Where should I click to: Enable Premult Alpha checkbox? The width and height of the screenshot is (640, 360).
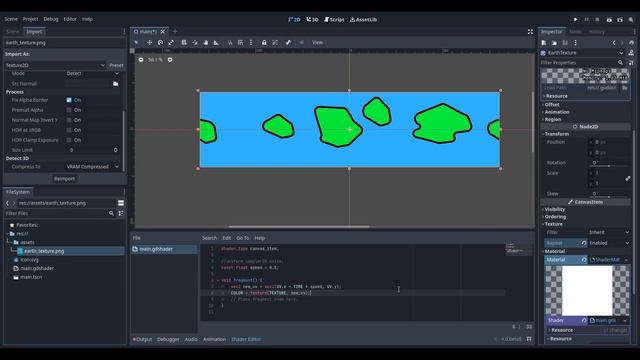pyautogui.click(x=69, y=110)
